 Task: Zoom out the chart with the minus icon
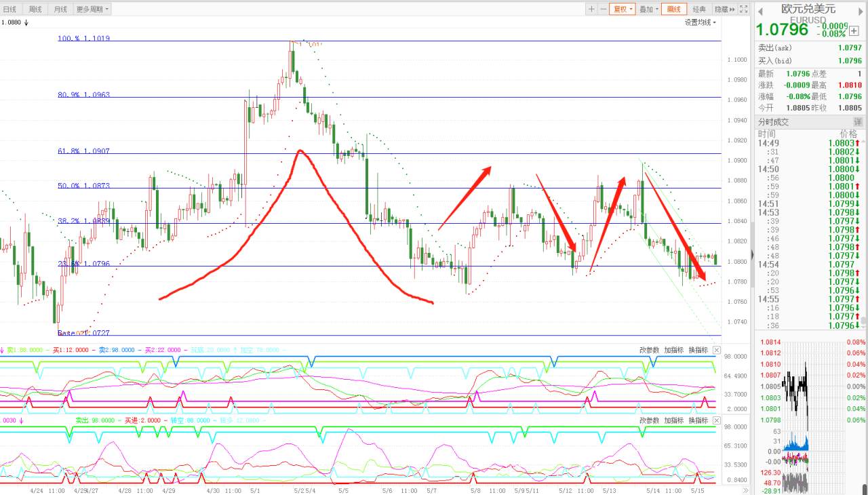coord(603,9)
